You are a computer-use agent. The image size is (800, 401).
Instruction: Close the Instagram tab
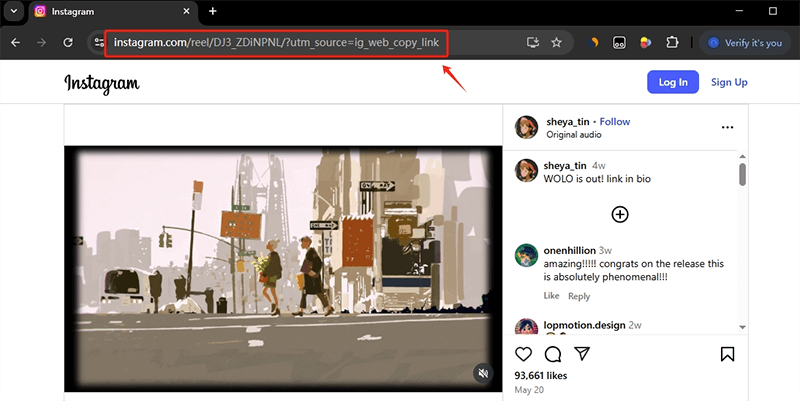pyautogui.click(x=186, y=11)
